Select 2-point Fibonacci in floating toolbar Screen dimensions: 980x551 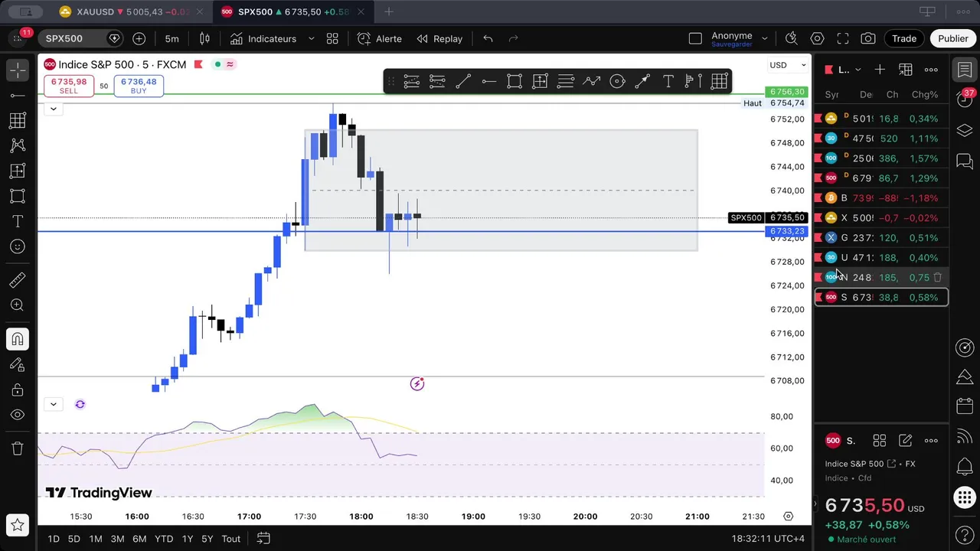pos(411,81)
